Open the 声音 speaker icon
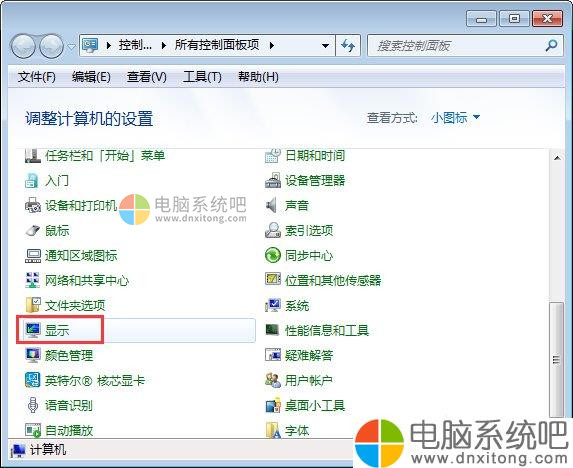This screenshot has height=468, width=573. [x=272, y=205]
